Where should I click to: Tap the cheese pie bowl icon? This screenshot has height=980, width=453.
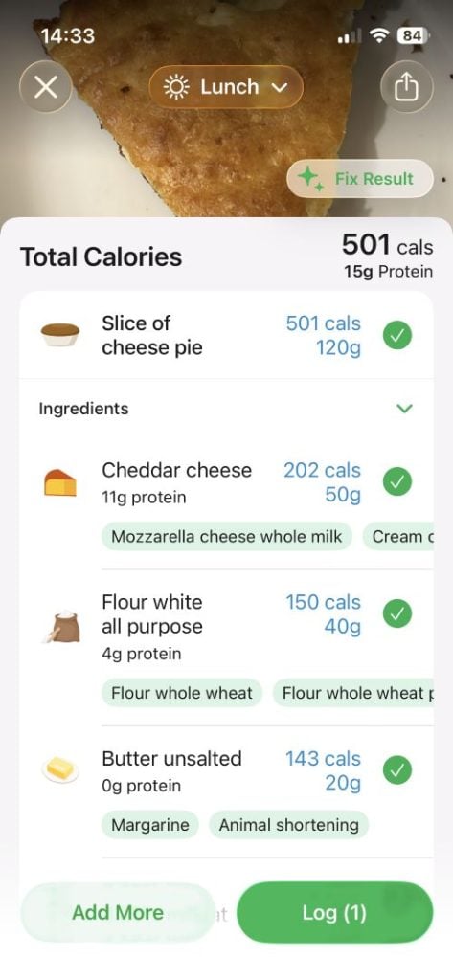click(60, 334)
